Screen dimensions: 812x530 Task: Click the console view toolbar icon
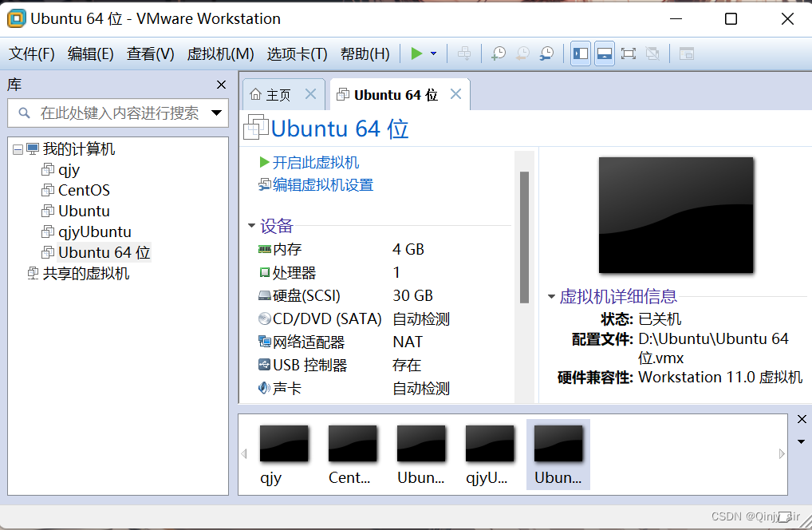pyautogui.click(x=687, y=53)
